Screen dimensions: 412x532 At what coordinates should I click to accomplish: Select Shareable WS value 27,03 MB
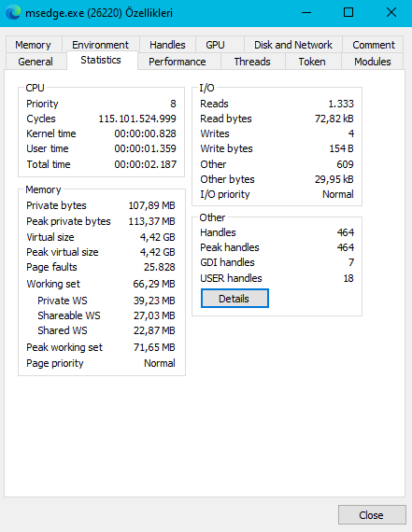point(154,315)
